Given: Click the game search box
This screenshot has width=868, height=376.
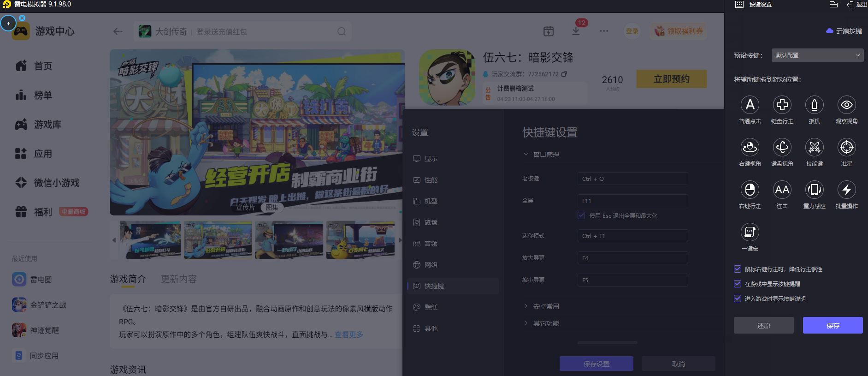Looking at the screenshot, I should point(242,31).
